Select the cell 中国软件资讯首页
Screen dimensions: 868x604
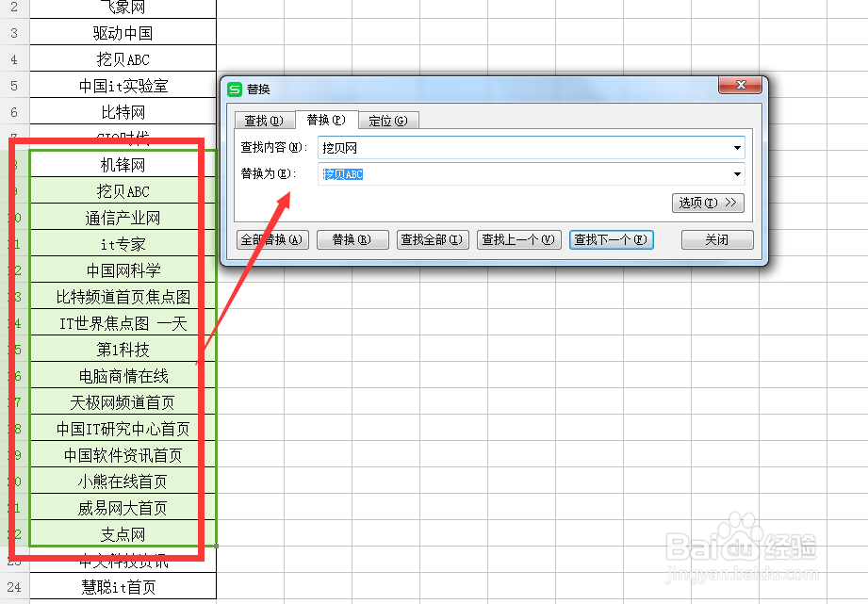pyautogui.click(x=123, y=455)
